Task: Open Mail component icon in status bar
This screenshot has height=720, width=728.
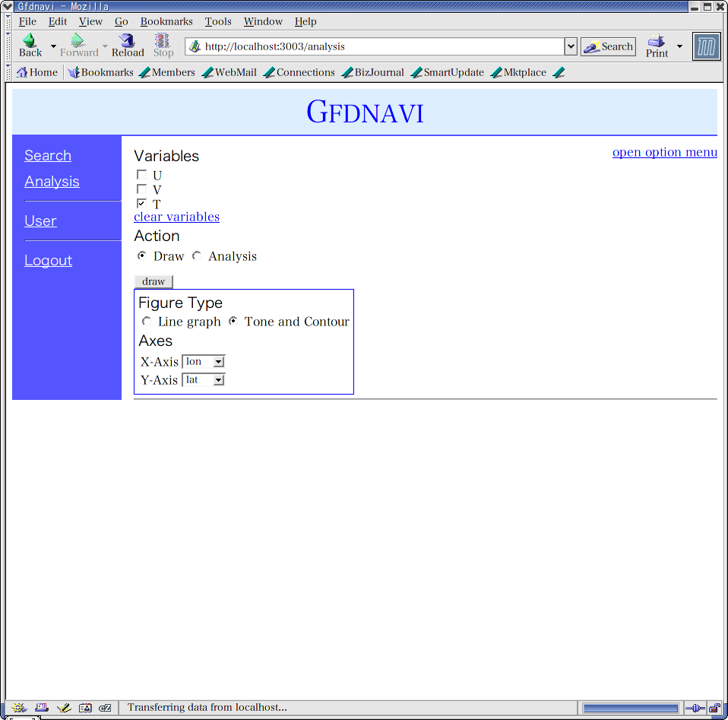Action: point(42,708)
